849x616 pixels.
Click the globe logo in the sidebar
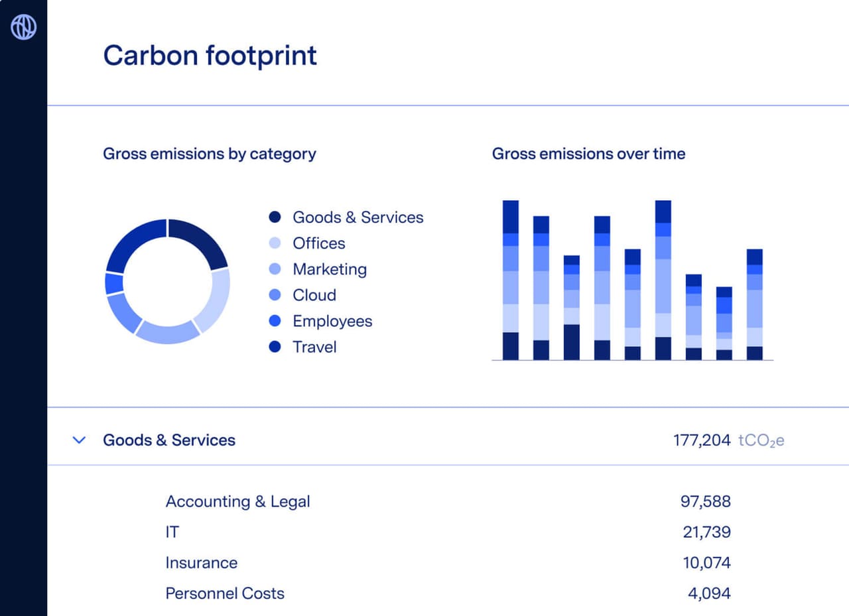[x=24, y=27]
